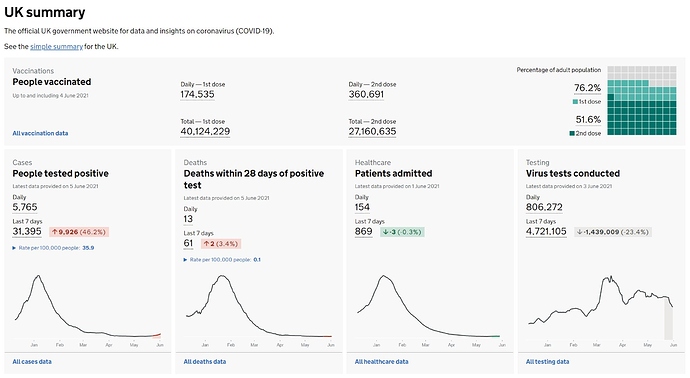Click daily cases value 5,765
Screen dimensions: 690x378
point(25,207)
